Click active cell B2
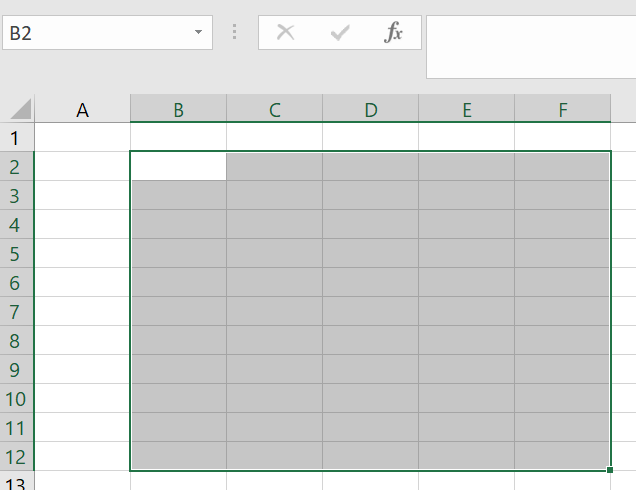 178,167
